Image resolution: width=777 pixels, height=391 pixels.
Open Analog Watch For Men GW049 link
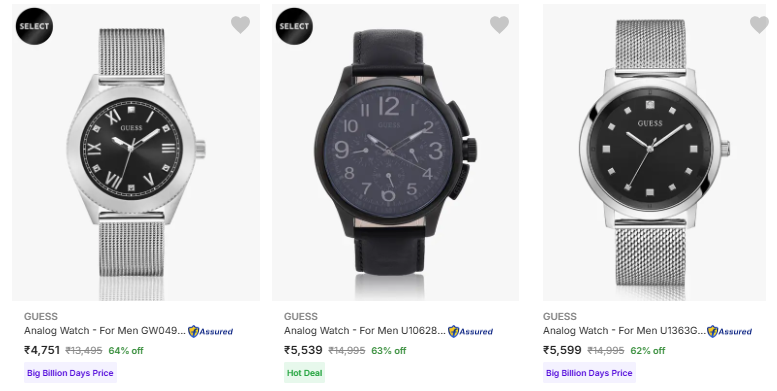click(105, 331)
